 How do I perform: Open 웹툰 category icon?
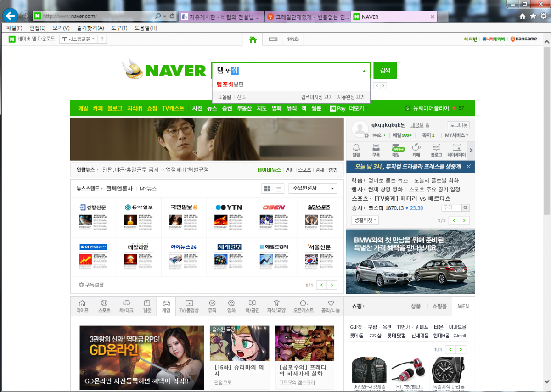coord(147,306)
